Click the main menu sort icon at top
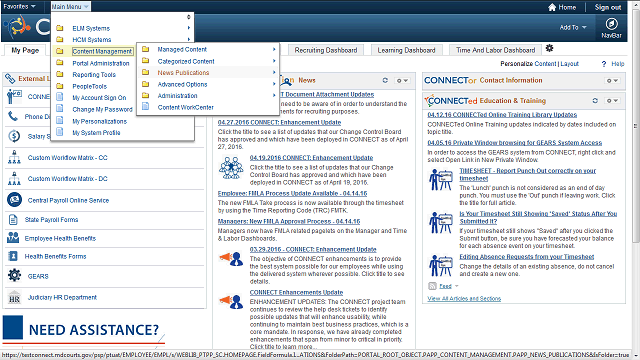Image resolution: width=640 pixels, height=360 pixels. (x=189, y=17)
